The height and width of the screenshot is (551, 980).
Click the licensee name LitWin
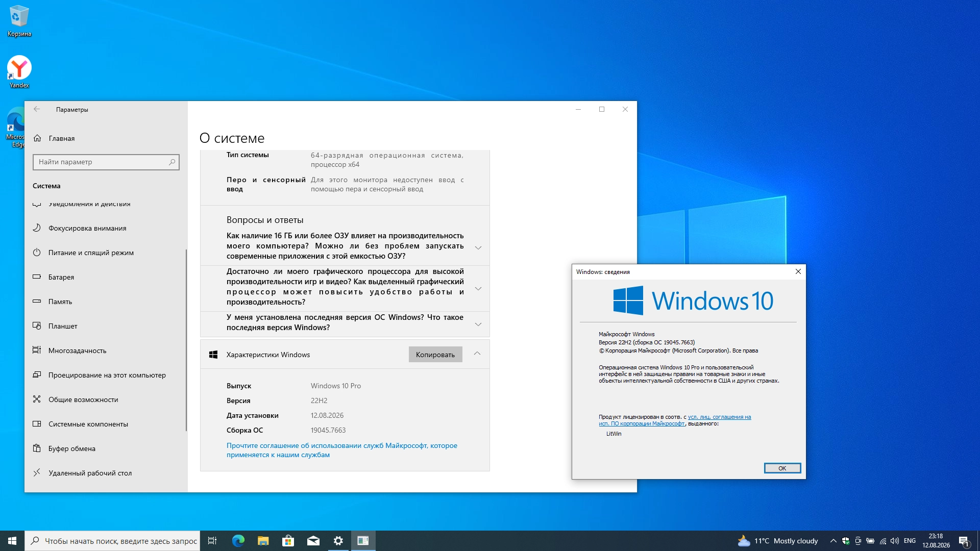tap(614, 434)
